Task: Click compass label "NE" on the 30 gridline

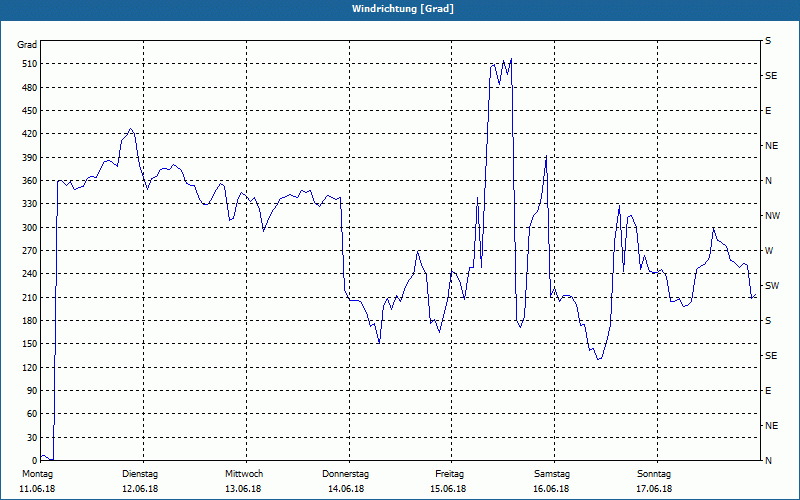Action: click(771, 426)
